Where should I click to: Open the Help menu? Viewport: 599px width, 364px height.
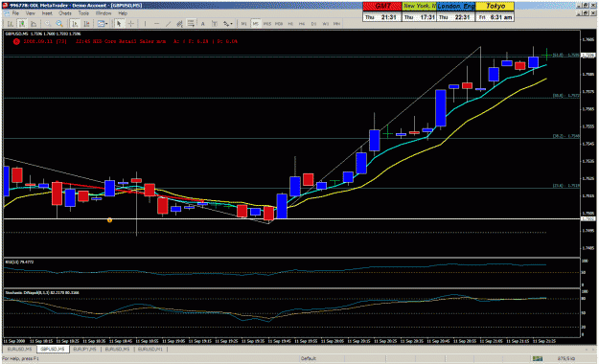click(123, 13)
